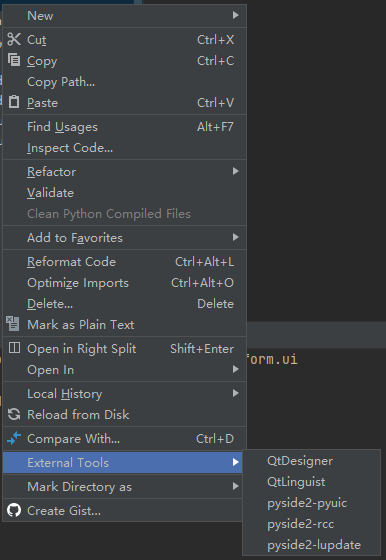Click the Open in Right Split icon
Viewport: 386px width, 560px height.
14,348
